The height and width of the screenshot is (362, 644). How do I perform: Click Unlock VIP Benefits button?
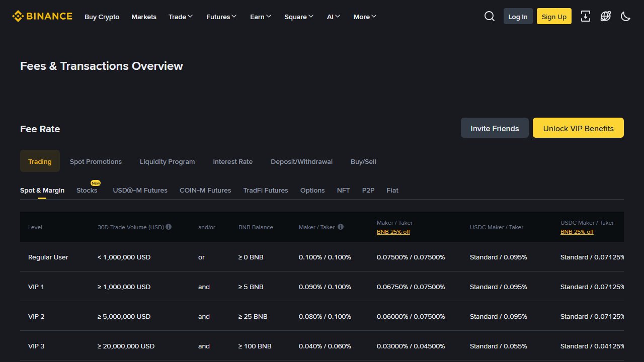pyautogui.click(x=578, y=128)
